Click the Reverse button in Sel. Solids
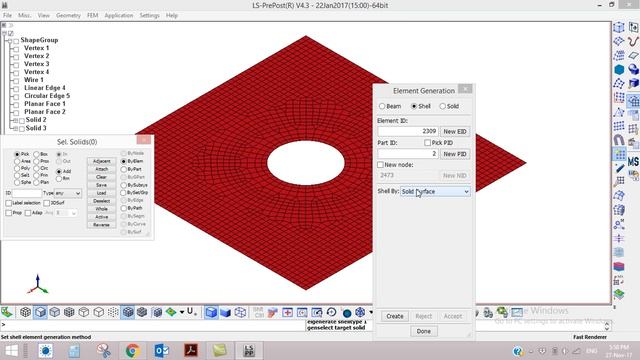The width and height of the screenshot is (640, 360). [102, 225]
